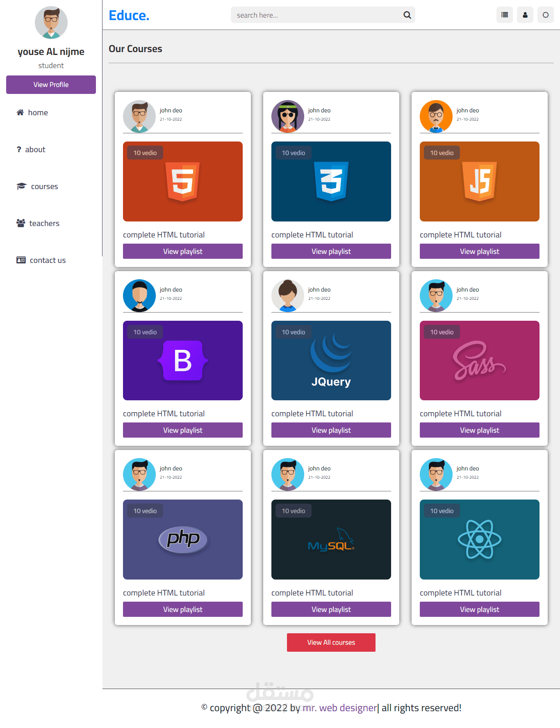The height and width of the screenshot is (728, 560).
Task: Click the home house icon in sidebar
Action: (x=20, y=112)
